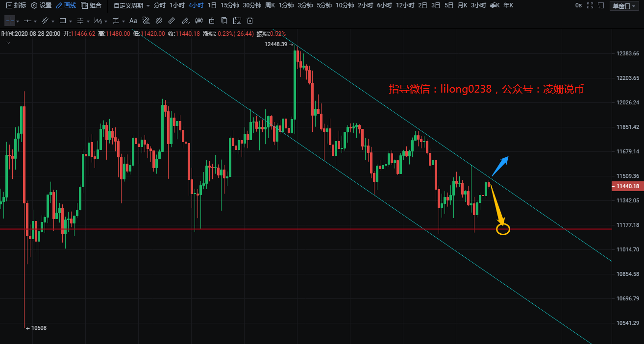Click the trash icon to delete drawings
Screen dimensions: 644x344
coord(250,21)
